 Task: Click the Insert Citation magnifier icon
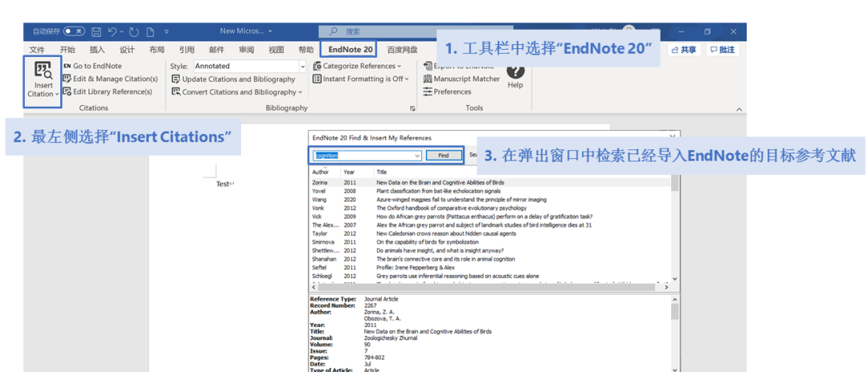[43, 71]
